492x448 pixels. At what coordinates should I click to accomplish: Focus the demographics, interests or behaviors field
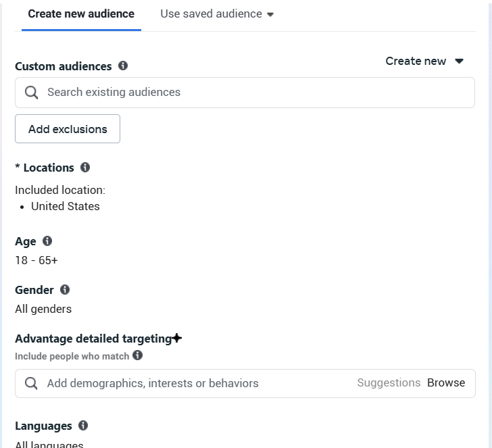click(245, 383)
